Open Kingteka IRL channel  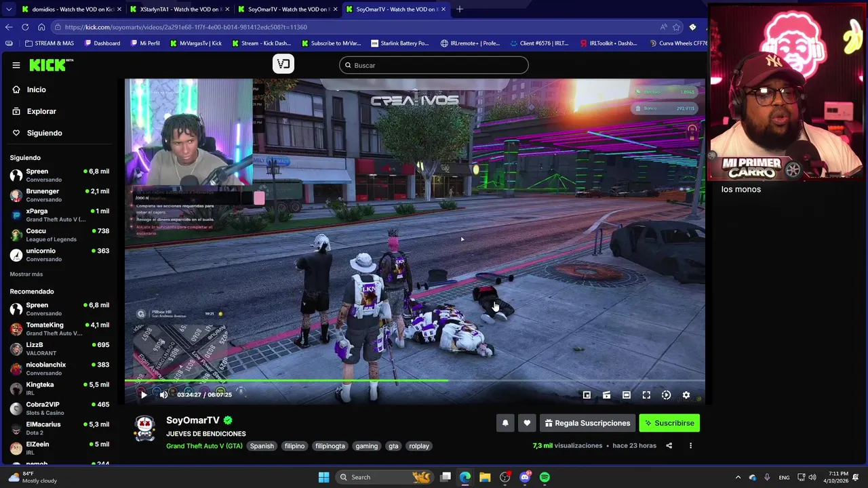click(60, 388)
